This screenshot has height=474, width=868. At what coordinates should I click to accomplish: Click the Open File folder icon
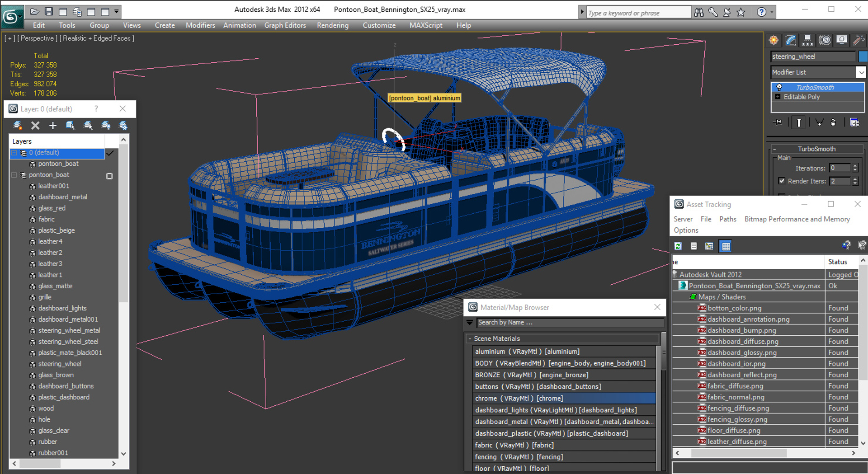tap(34, 12)
